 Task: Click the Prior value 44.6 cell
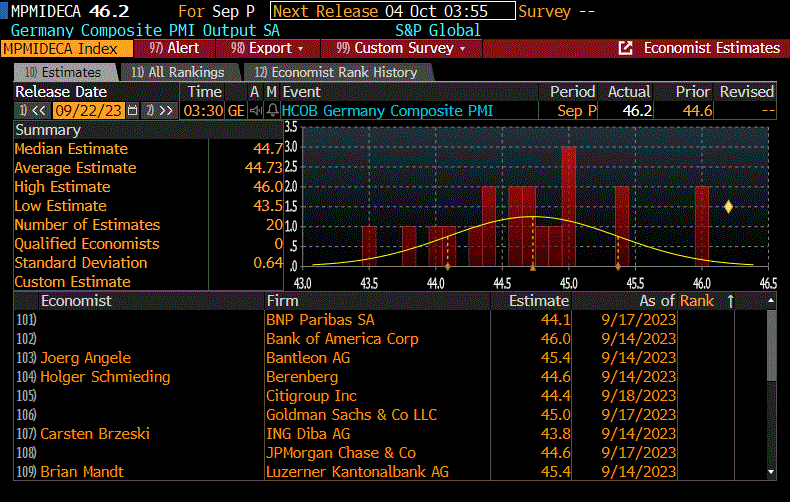[697, 110]
